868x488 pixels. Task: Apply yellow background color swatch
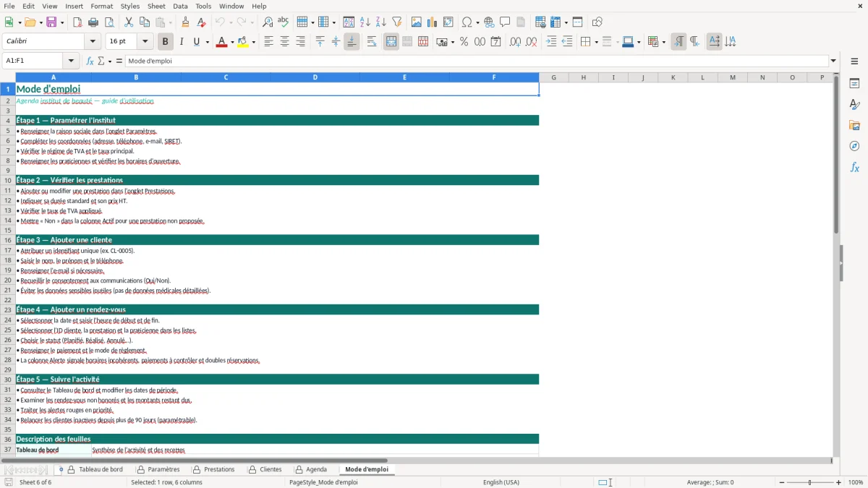click(x=243, y=42)
